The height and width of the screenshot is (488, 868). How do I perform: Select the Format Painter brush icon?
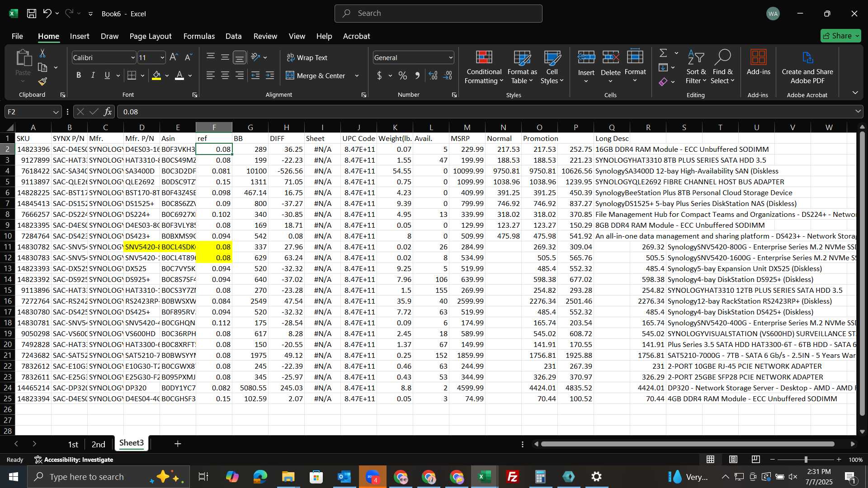tap(42, 82)
